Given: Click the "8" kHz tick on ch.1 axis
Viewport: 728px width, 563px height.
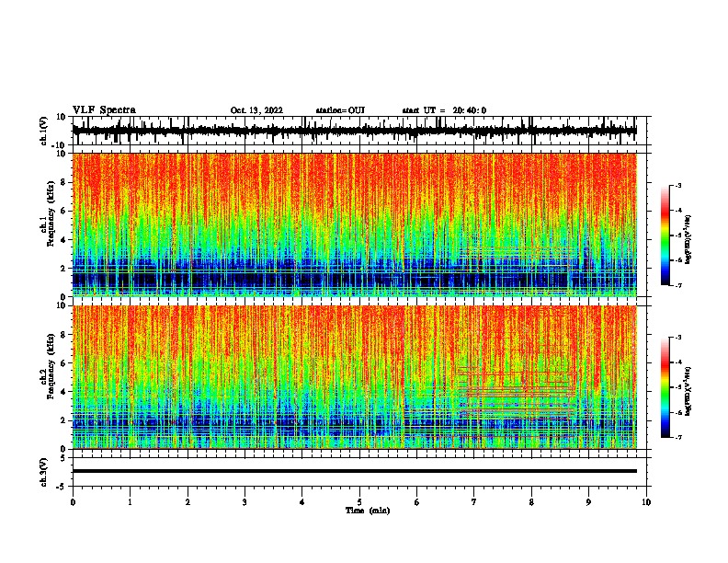Looking at the screenshot, I should [x=63, y=182].
